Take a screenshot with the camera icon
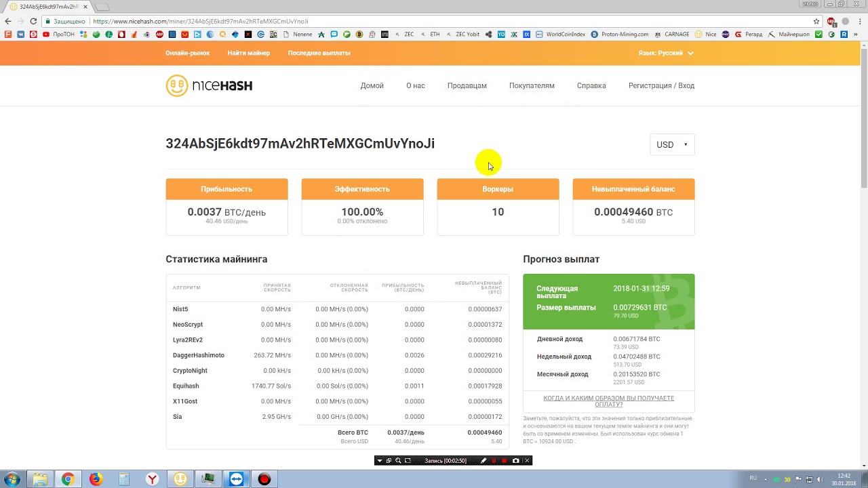Image resolution: width=868 pixels, height=488 pixels. pyautogui.click(x=516, y=460)
